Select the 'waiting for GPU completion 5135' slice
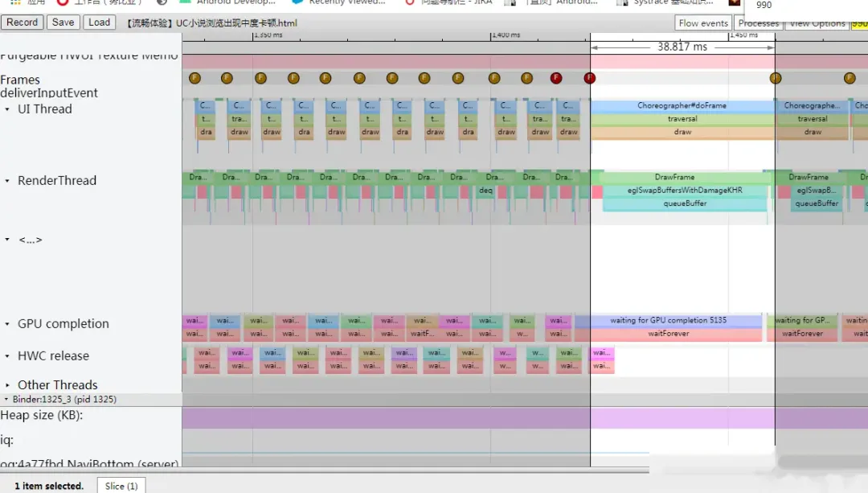Image resolution: width=868 pixels, height=493 pixels. coord(668,320)
